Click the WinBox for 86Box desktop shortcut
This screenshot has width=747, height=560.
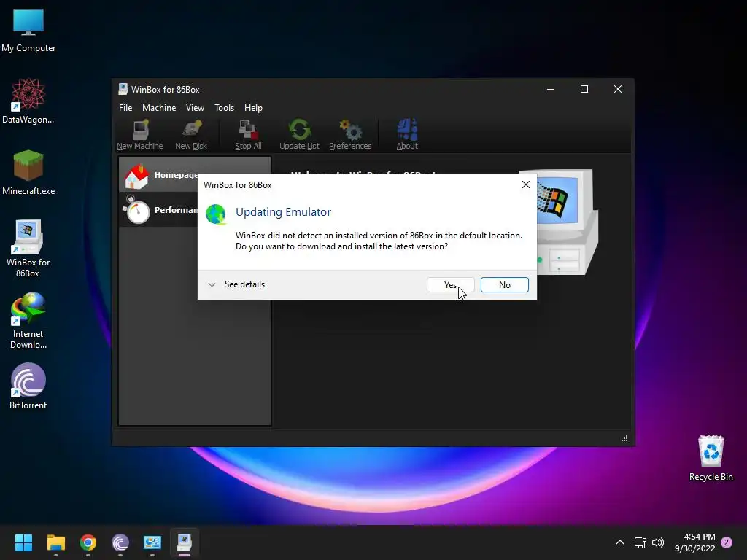(x=28, y=249)
